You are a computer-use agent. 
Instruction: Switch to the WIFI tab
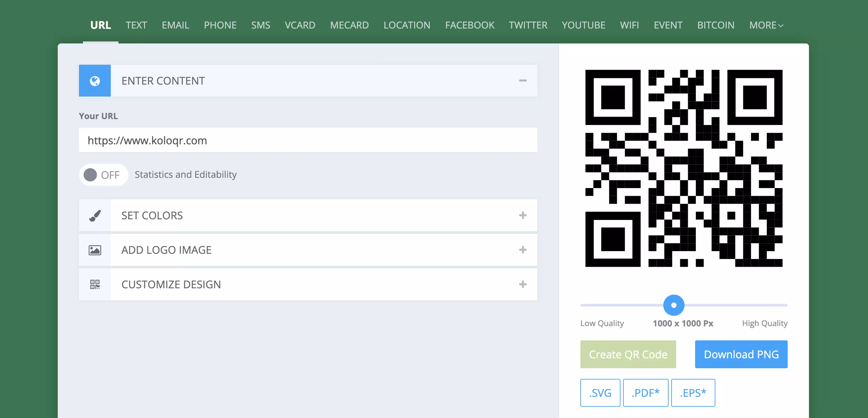(x=629, y=25)
